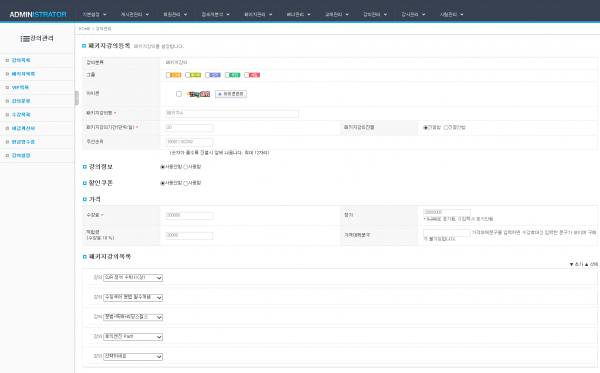
Task: Open the 기본설정 top menu
Action: tap(94, 15)
